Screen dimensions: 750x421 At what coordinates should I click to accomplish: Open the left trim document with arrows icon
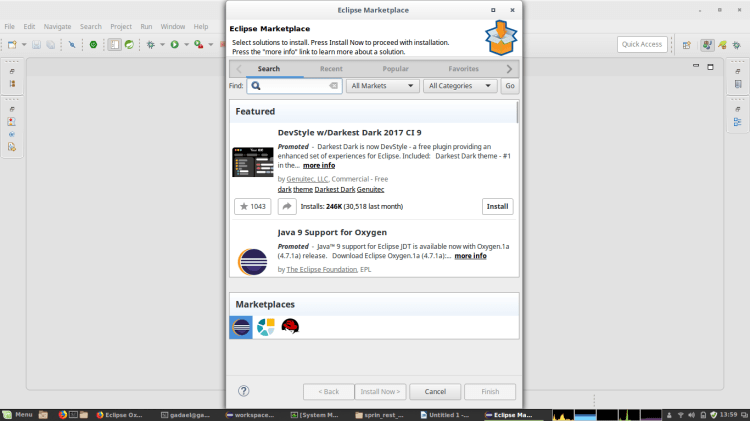[x=12, y=147]
